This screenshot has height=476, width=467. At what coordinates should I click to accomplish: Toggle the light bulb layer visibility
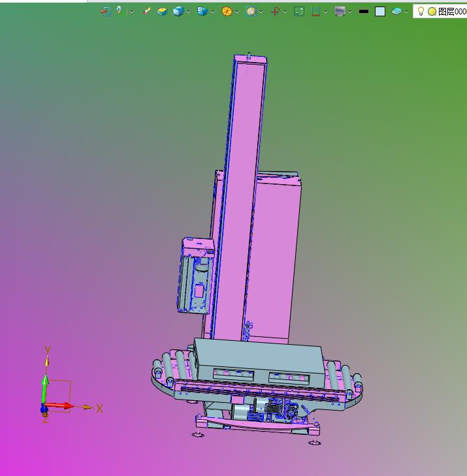[421, 11]
